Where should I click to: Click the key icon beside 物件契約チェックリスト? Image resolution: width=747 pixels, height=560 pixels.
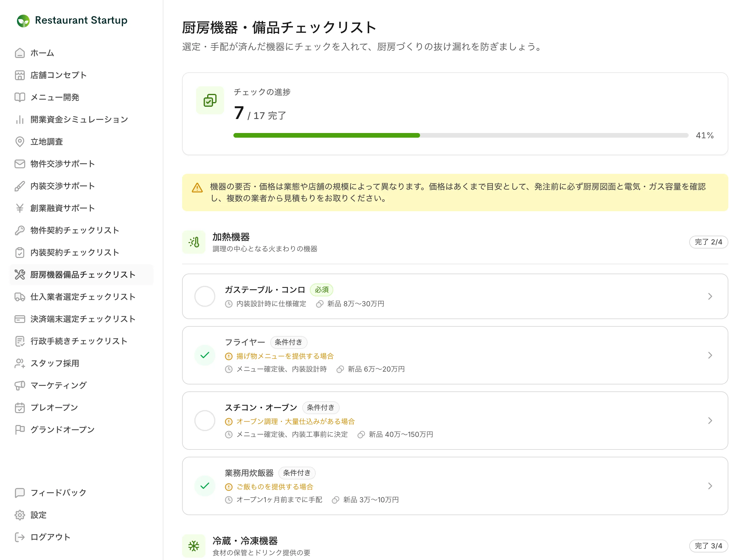20,230
